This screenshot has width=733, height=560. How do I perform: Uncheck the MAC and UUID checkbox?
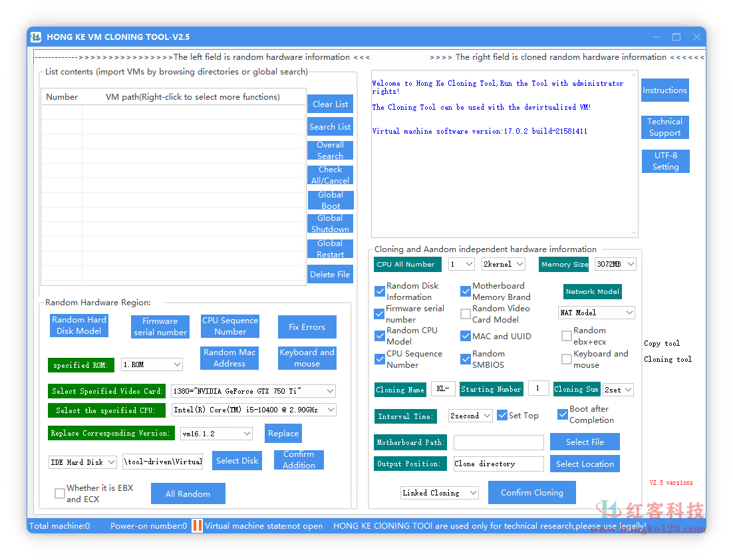click(466, 336)
